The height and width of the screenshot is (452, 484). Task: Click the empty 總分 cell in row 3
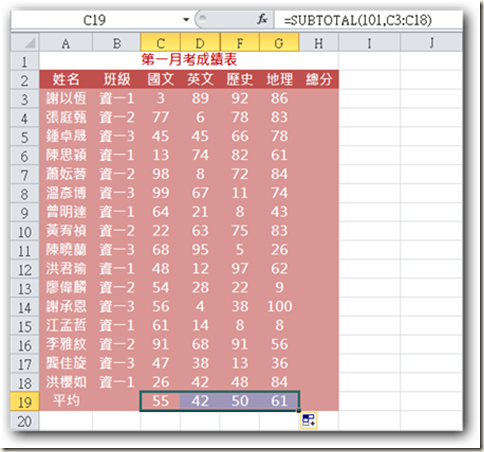319,98
